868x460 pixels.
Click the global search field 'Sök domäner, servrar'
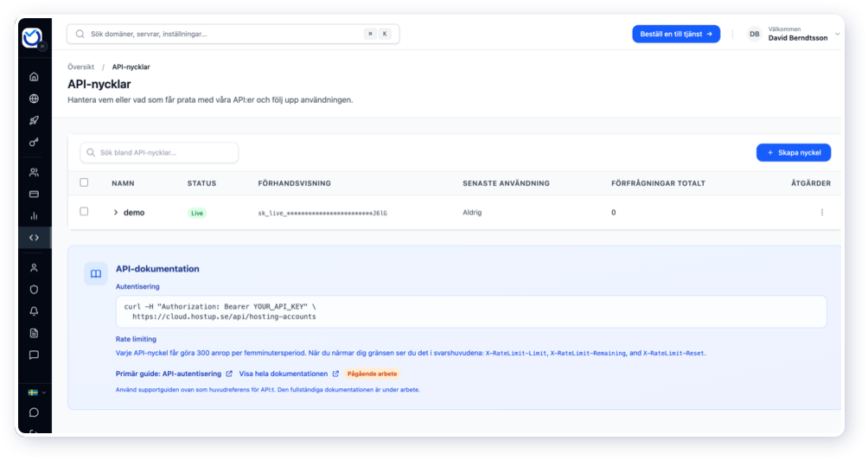coord(233,34)
